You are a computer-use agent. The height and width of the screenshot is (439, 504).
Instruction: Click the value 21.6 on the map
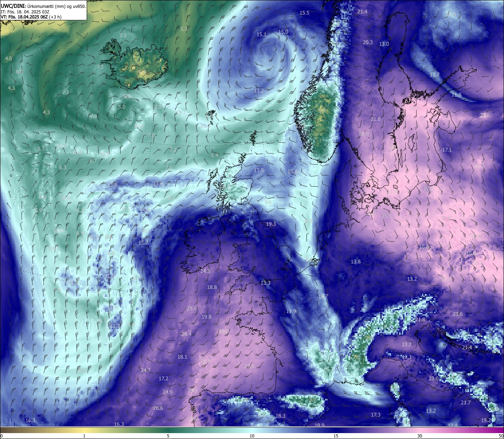click(376, 119)
